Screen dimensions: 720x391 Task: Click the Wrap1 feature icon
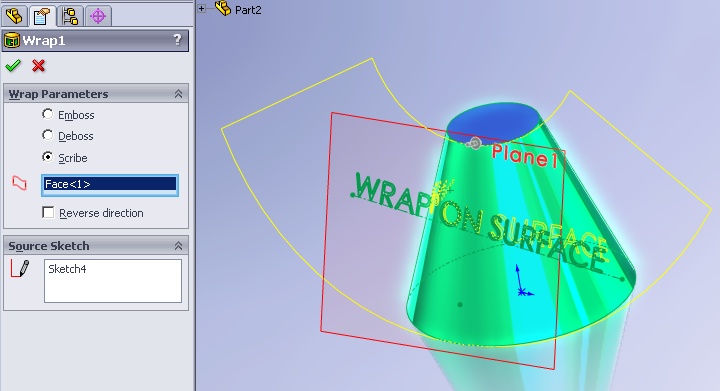12,40
